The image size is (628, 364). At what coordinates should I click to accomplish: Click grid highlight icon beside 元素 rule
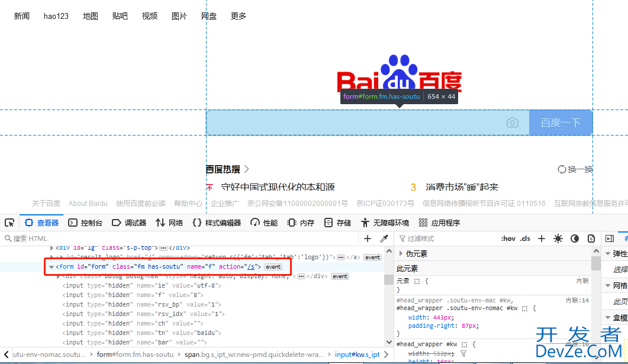(x=417, y=281)
